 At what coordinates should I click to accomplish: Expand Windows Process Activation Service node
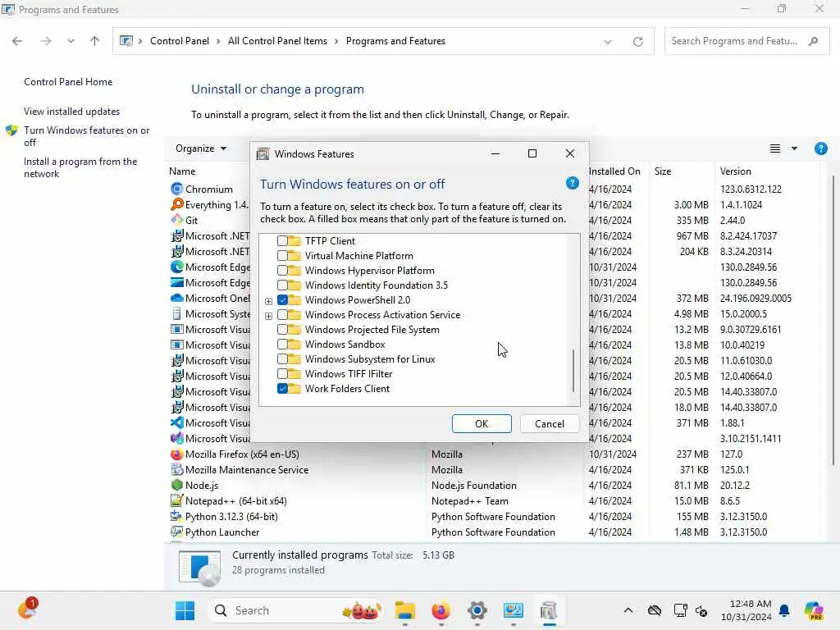[268, 316]
